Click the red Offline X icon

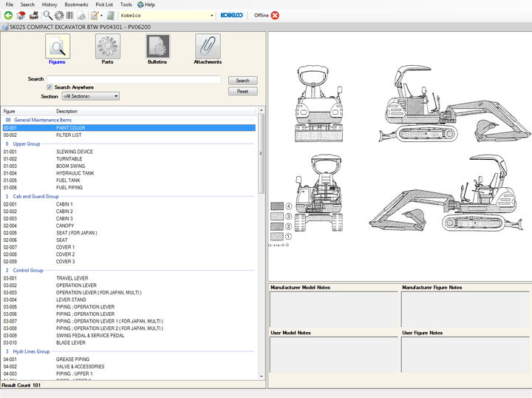pyautogui.click(x=275, y=16)
